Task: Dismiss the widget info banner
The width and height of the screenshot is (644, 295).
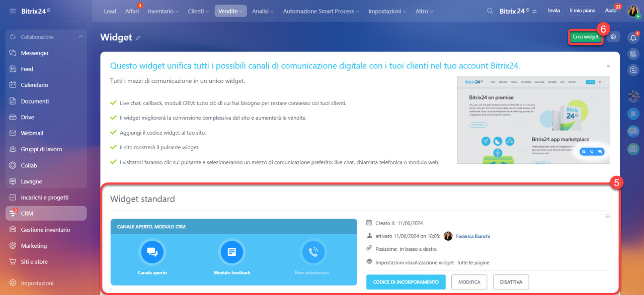Action: [608, 66]
